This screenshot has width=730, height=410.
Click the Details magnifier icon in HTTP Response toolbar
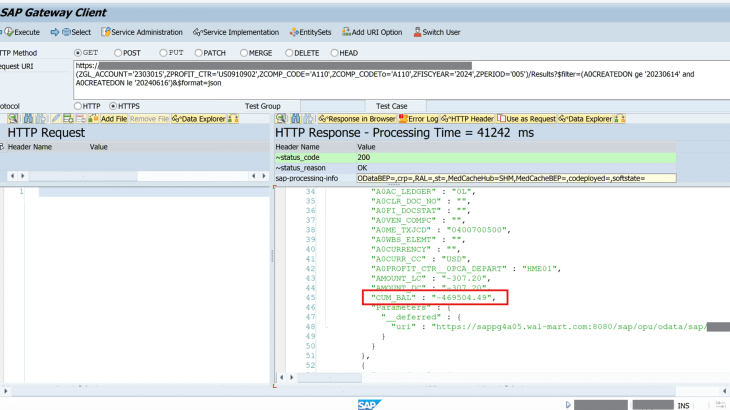point(280,119)
